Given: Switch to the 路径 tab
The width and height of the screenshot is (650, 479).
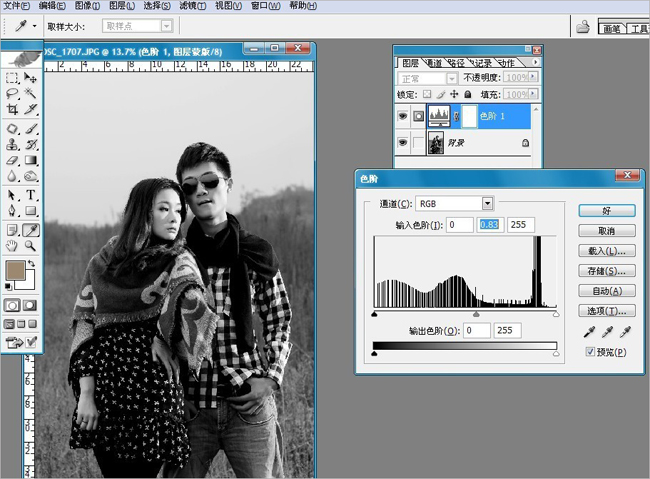Looking at the screenshot, I should tap(457, 63).
